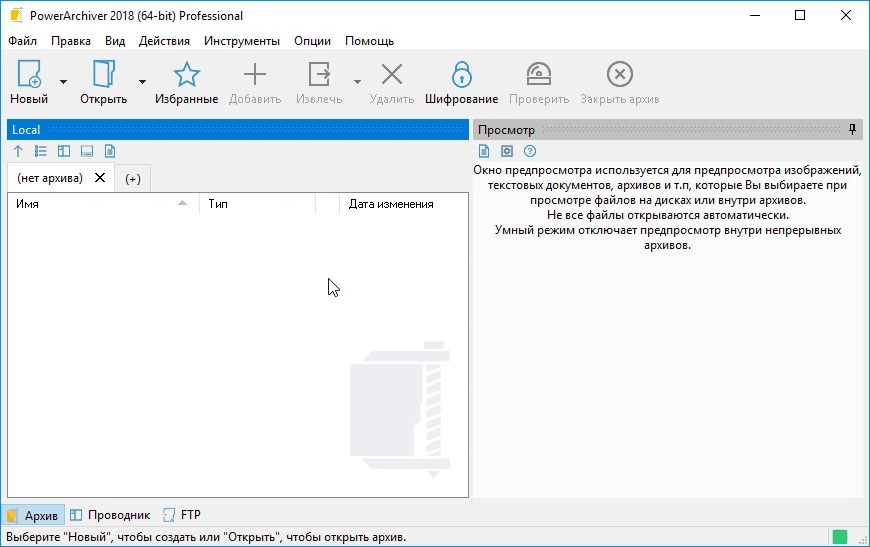Click the document view icon in Local toolbar
870x547 pixels.
[110, 151]
